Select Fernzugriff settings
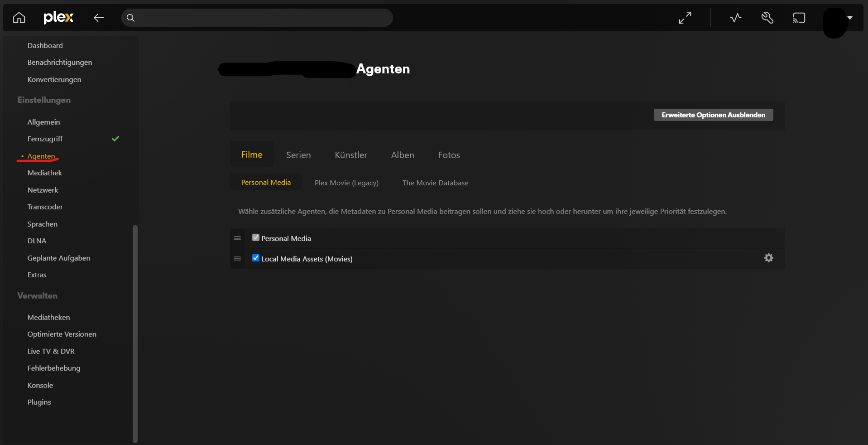868x445 pixels. point(45,139)
